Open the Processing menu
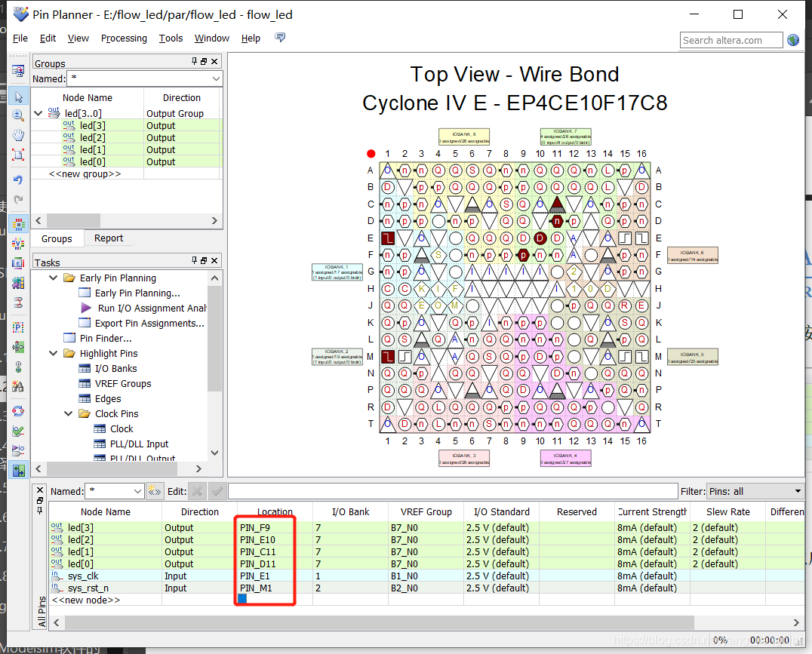The image size is (812, 654). pyautogui.click(x=124, y=38)
